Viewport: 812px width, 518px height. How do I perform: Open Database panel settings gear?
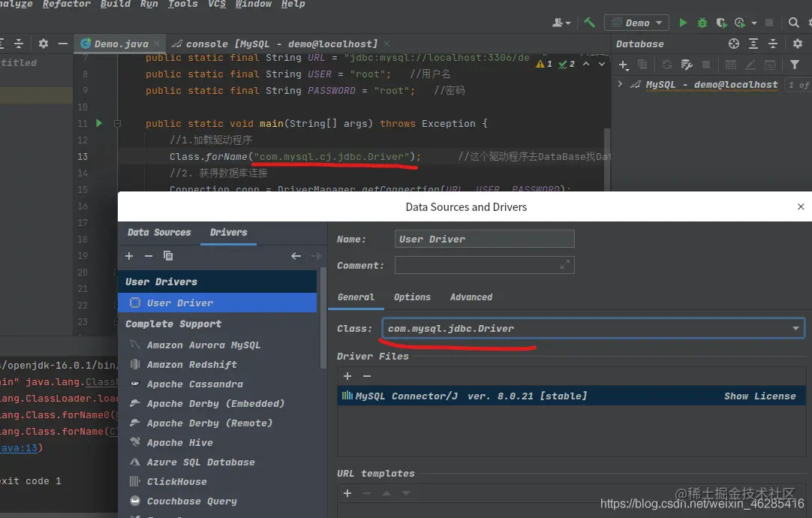pyautogui.click(x=798, y=44)
